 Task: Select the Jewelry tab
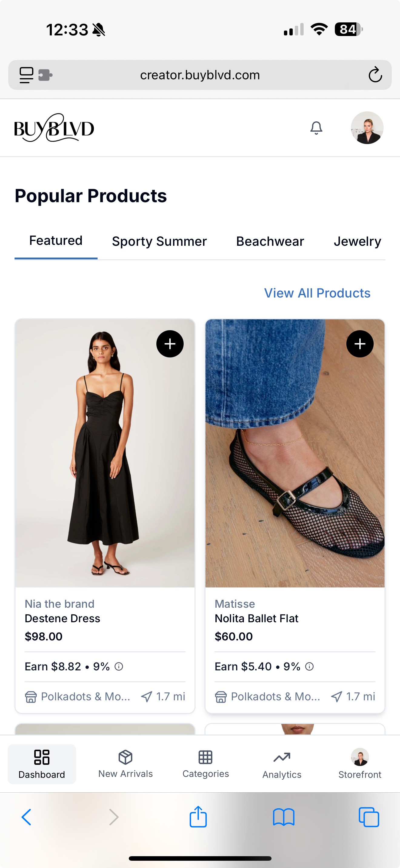pyautogui.click(x=357, y=241)
